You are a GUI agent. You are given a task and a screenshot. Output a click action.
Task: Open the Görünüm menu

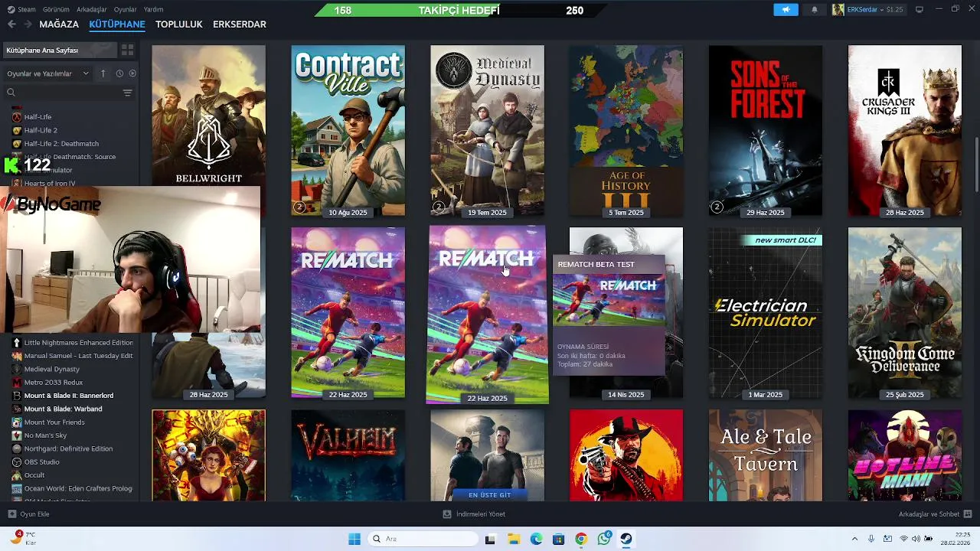point(56,9)
